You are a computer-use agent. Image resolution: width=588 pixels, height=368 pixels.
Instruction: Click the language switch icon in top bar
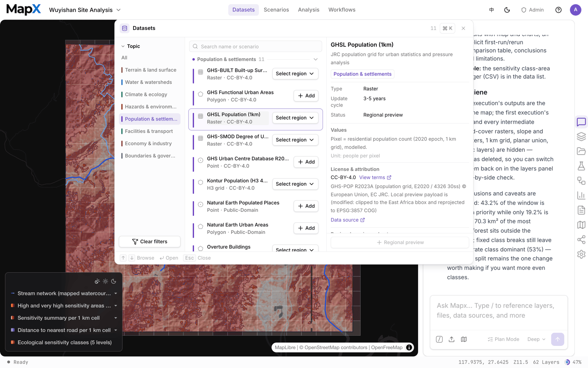point(492,10)
